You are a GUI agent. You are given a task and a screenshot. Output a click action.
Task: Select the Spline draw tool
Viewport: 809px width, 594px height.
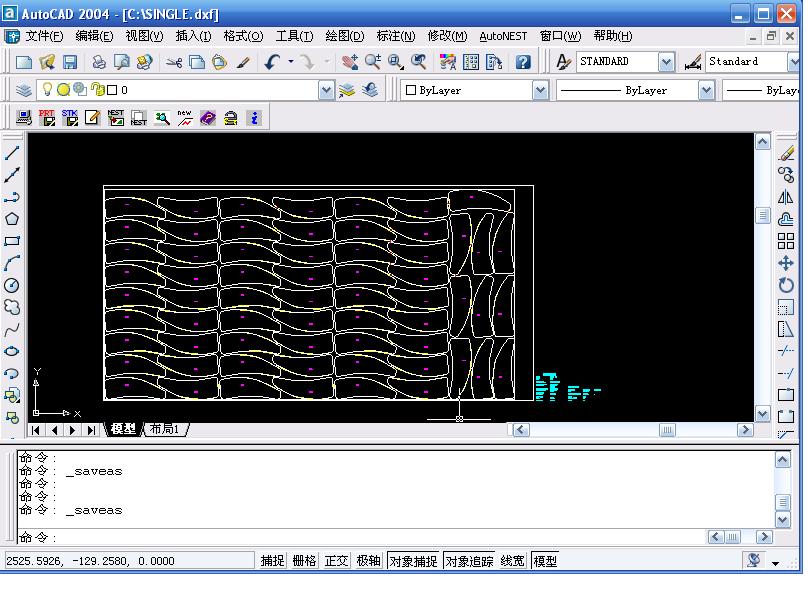[12, 329]
